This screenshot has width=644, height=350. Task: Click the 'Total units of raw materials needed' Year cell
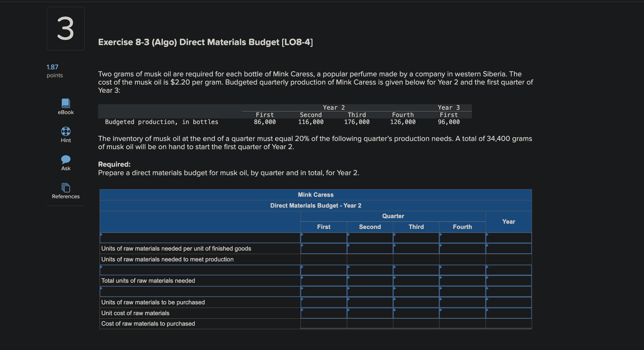coord(509,281)
